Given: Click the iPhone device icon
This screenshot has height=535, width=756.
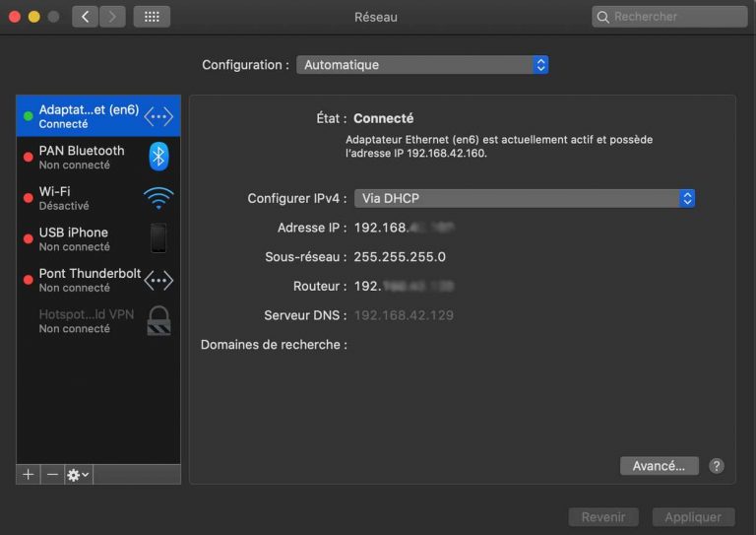Looking at the screenshot, I should 158,237.
